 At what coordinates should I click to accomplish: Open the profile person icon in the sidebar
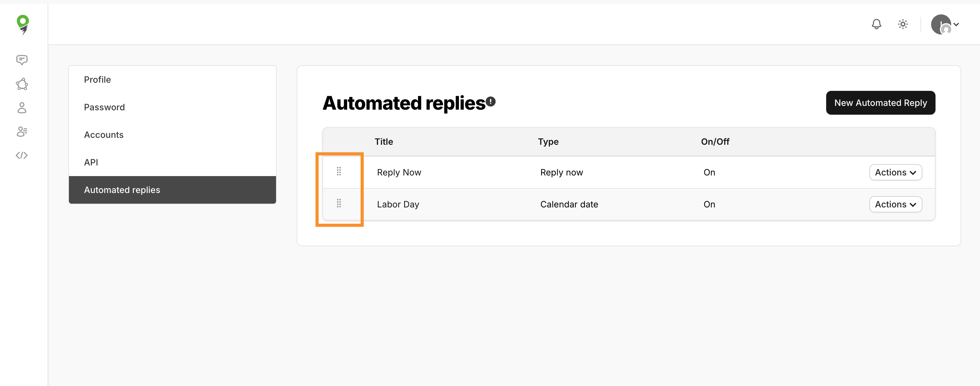click(x=22, y=108)
